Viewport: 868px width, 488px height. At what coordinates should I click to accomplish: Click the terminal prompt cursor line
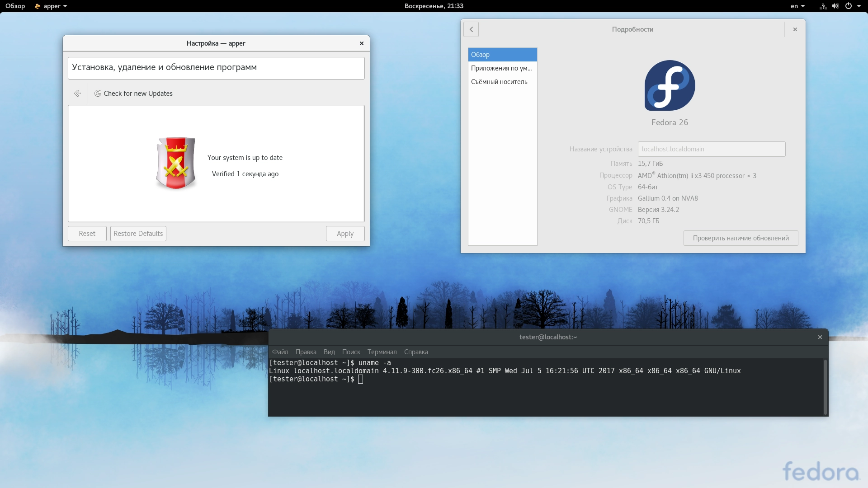pyautogui.click(x=316, y=379)
